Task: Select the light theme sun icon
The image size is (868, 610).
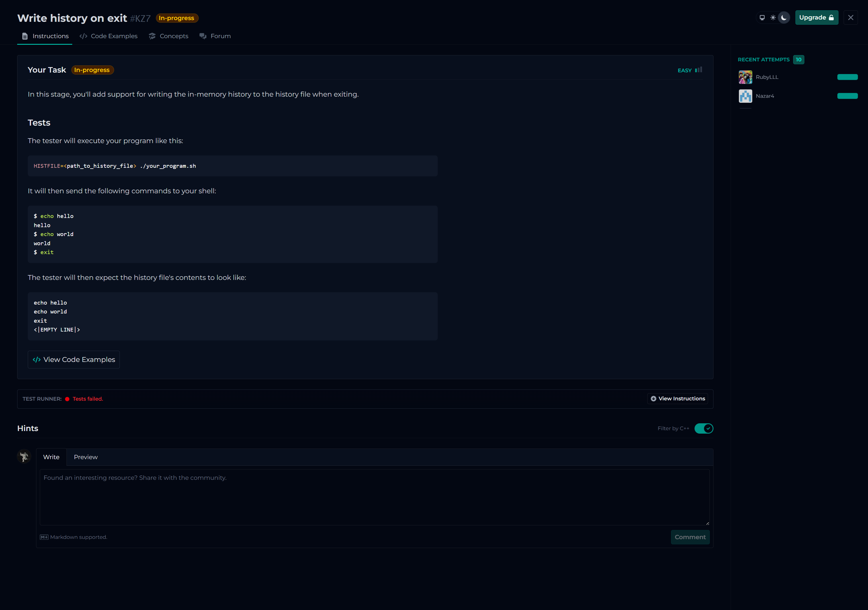Action: pyautogui.click(x=773, y=18)
